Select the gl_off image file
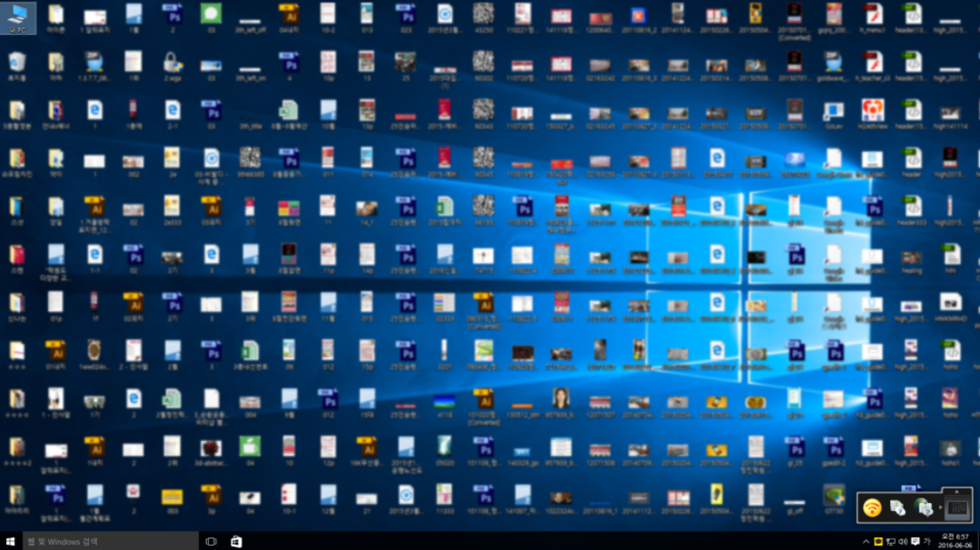The width and height of the screenshot is (980, 550). [794, 505]
